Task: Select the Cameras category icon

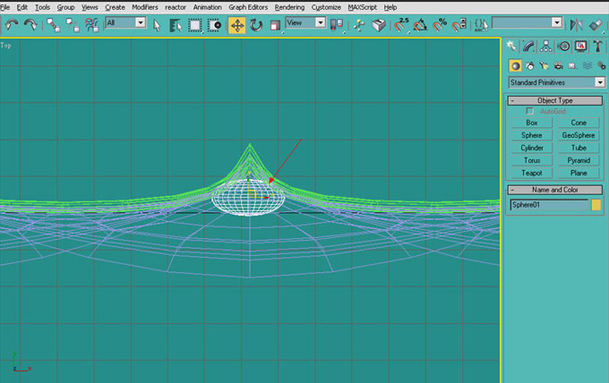Action: click(558, 66)
